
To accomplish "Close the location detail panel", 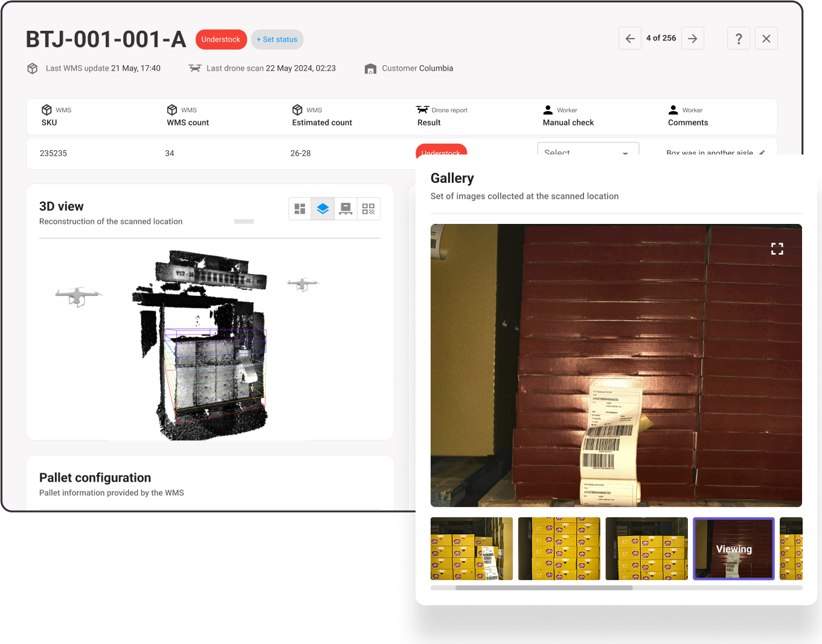I will [x=766, y=39].
